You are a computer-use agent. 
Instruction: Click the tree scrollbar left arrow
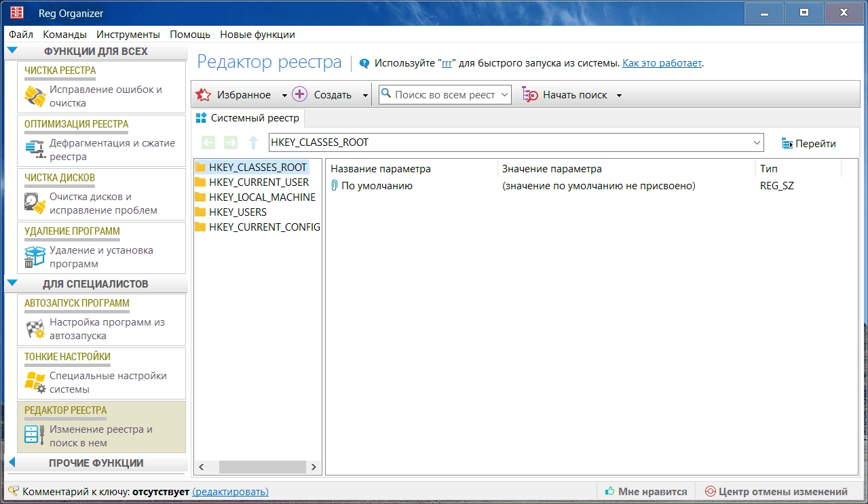click(201, 467)
